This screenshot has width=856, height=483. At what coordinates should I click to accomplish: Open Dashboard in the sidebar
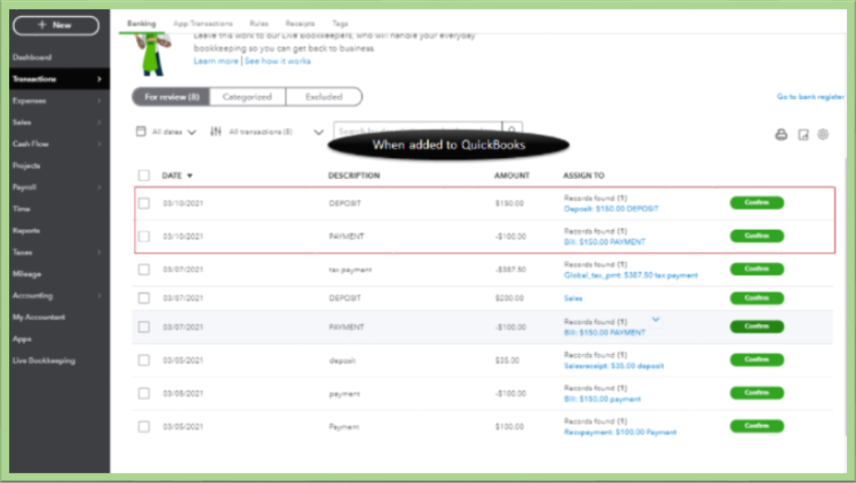[32, 57]
